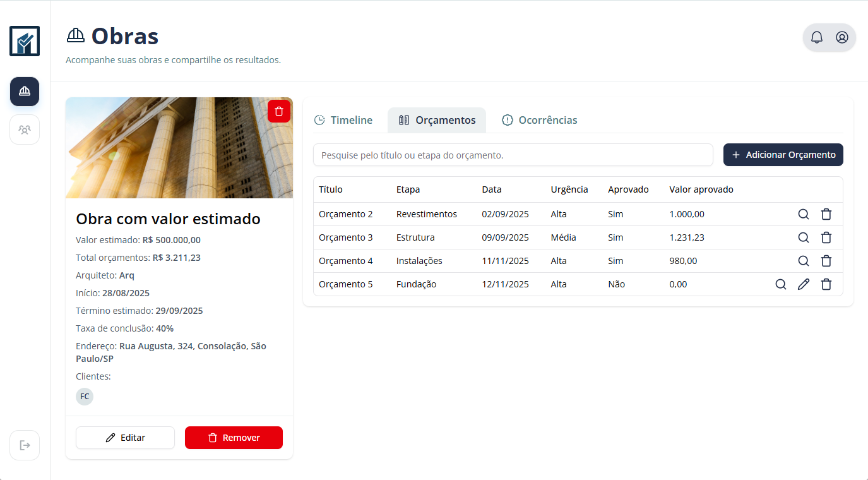
Task: Click the FC client avatar
Action: click(x=85, y=397)
